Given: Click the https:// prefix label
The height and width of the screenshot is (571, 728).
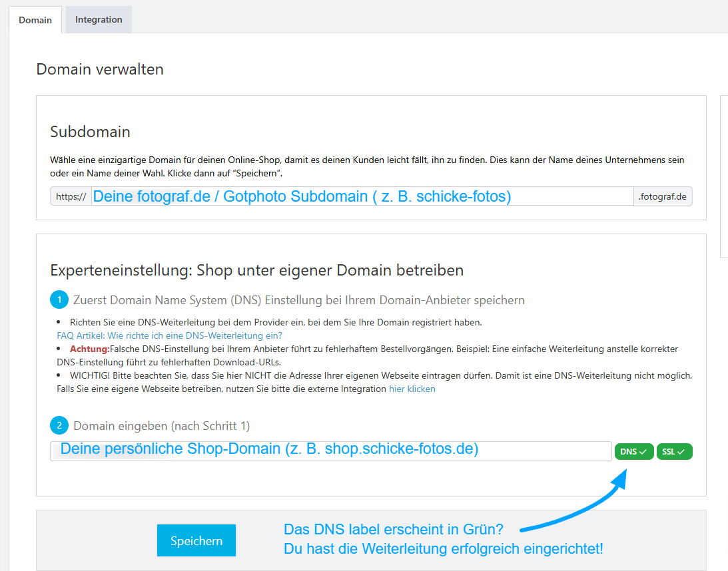Looking at the screenshot, I should pyautogui.click(x=71, y=196).
